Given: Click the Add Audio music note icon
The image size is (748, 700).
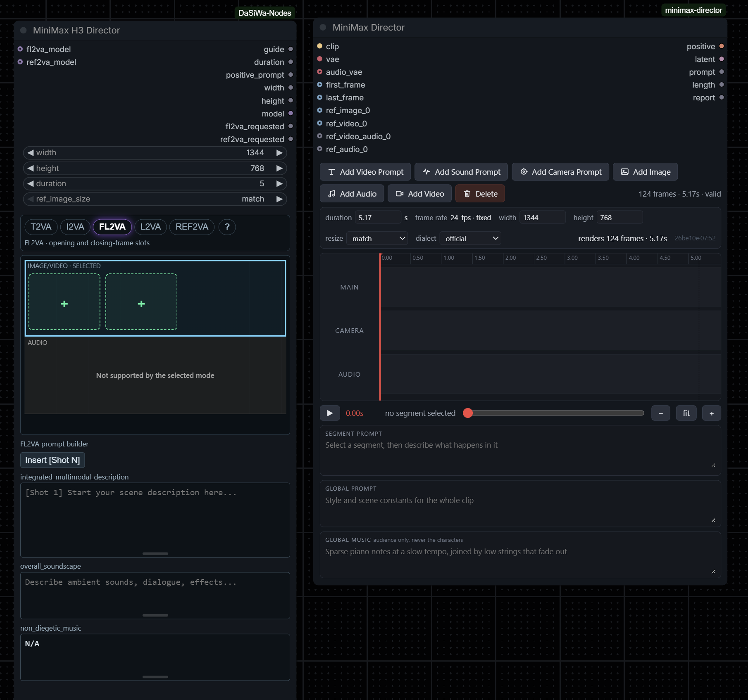Looking at the screenshot, I should coord(331,194).
